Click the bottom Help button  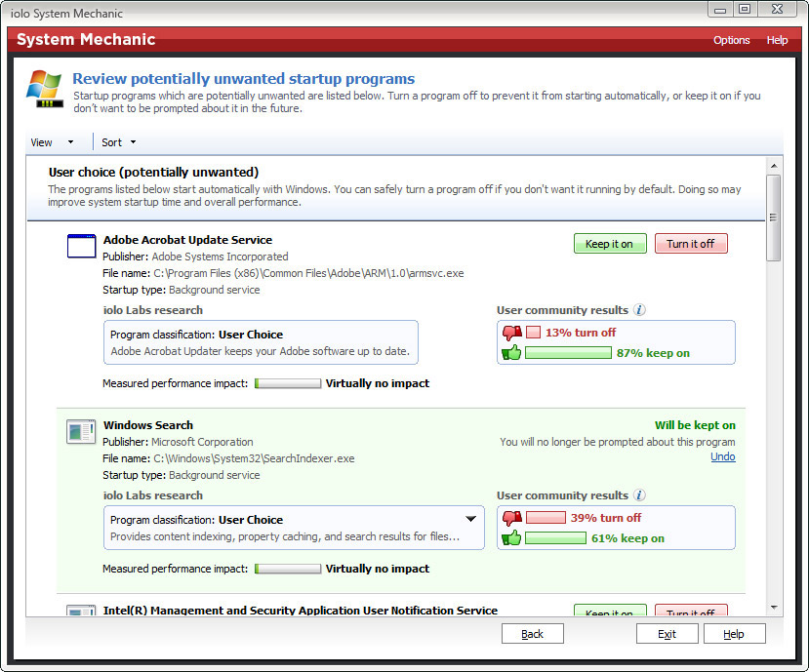[x=734, y=633]
